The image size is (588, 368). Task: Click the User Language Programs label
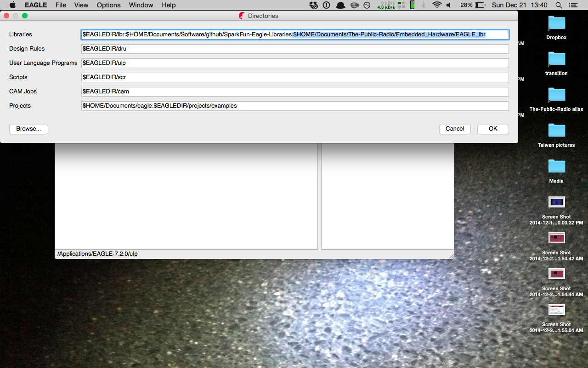tap(43, 63)
